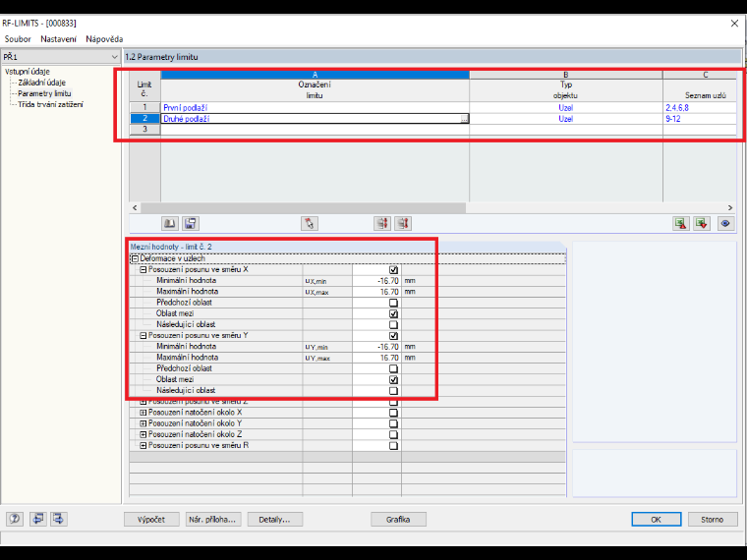Click the save diskette icon below the table
Image resolution: width=747 pixels, height=560 pixels.
(x=191, y=223)
